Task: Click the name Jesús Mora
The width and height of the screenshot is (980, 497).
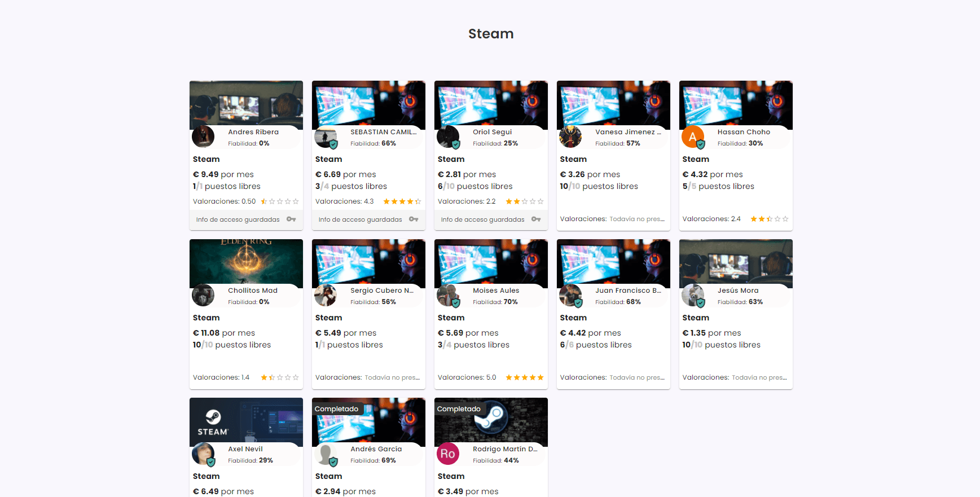Action: pyautogui.click(x=738, y=291)
